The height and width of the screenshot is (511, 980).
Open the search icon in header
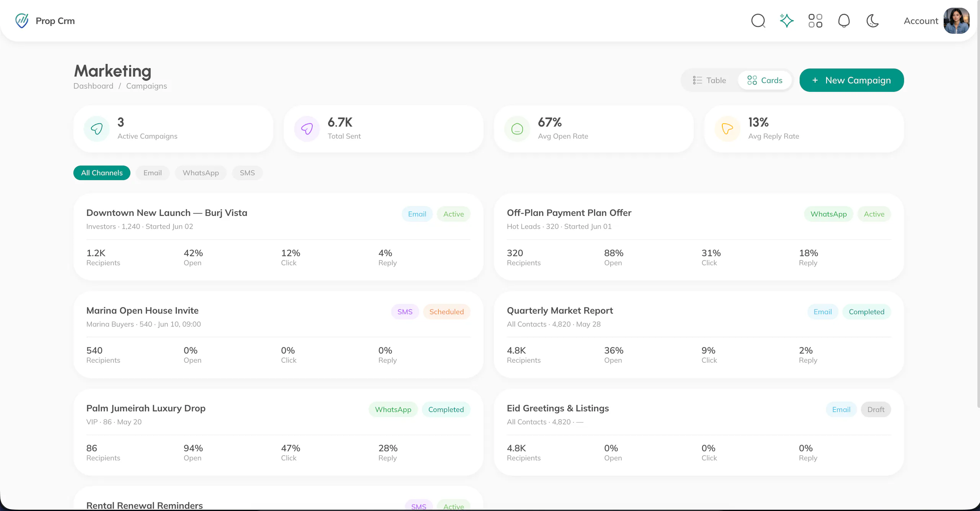[x=758, y=21]
